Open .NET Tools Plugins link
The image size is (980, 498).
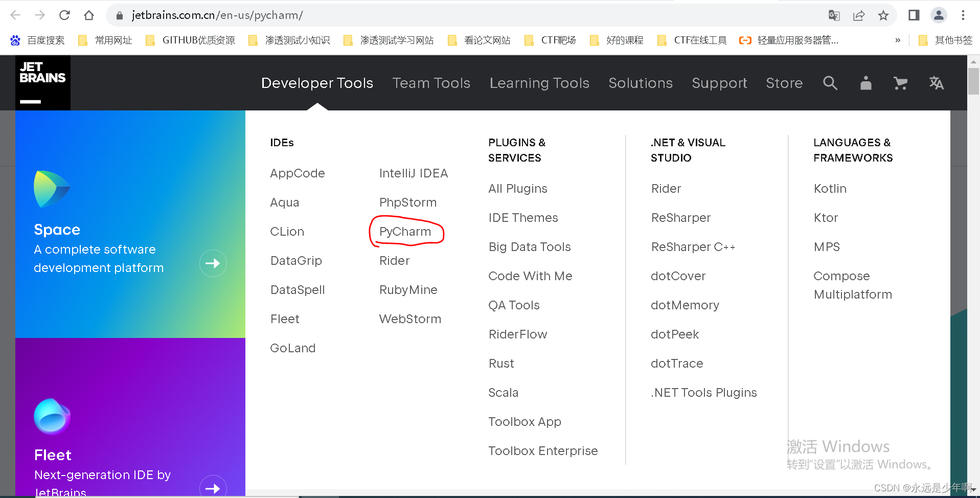pos(703,393)
